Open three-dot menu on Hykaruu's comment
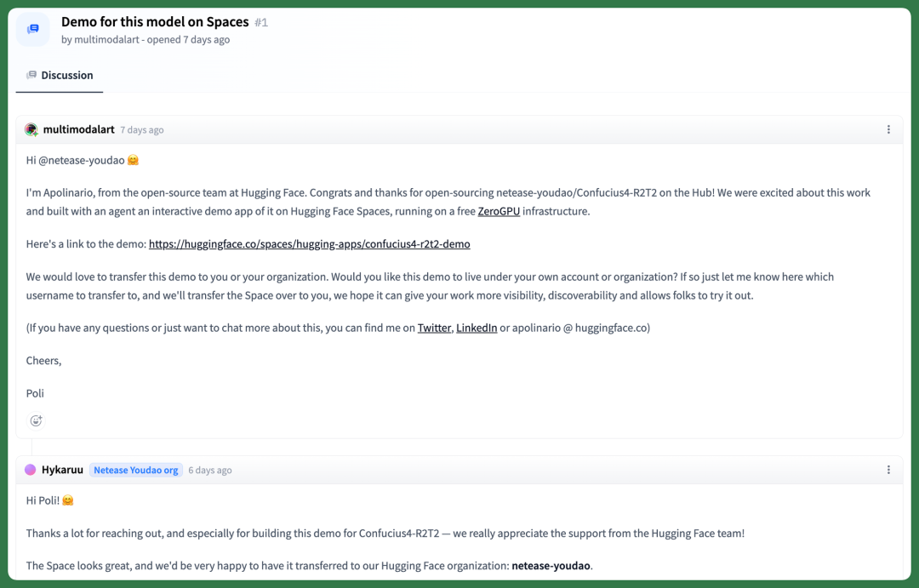 [888, 470]
